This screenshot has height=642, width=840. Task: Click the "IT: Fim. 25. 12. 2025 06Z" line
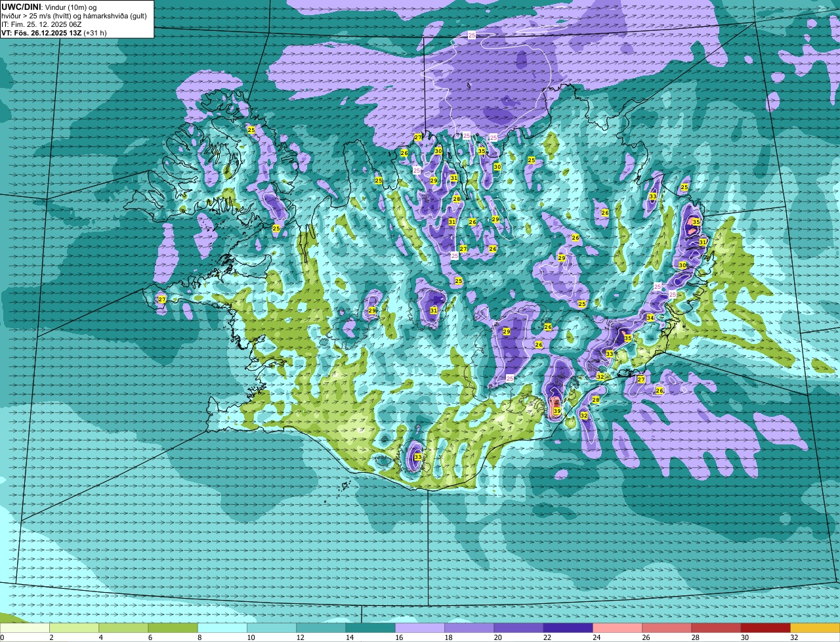click(41, 24)
